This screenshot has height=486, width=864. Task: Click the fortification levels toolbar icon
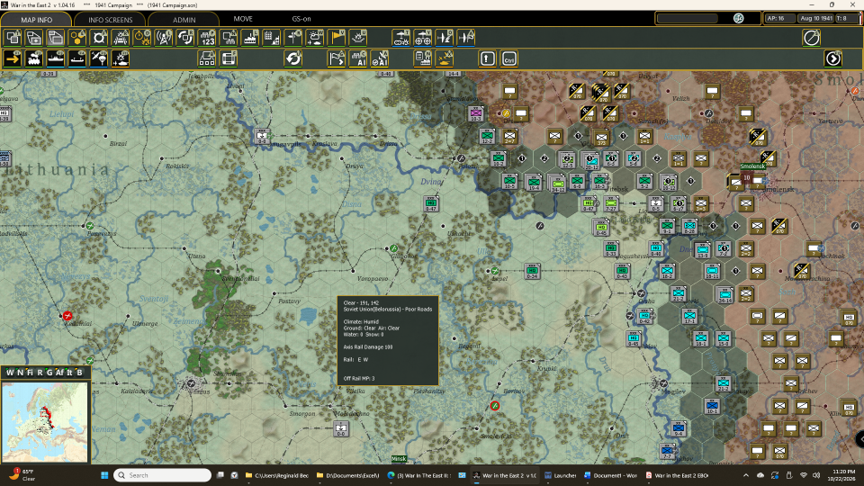click(x=121, y=38)
